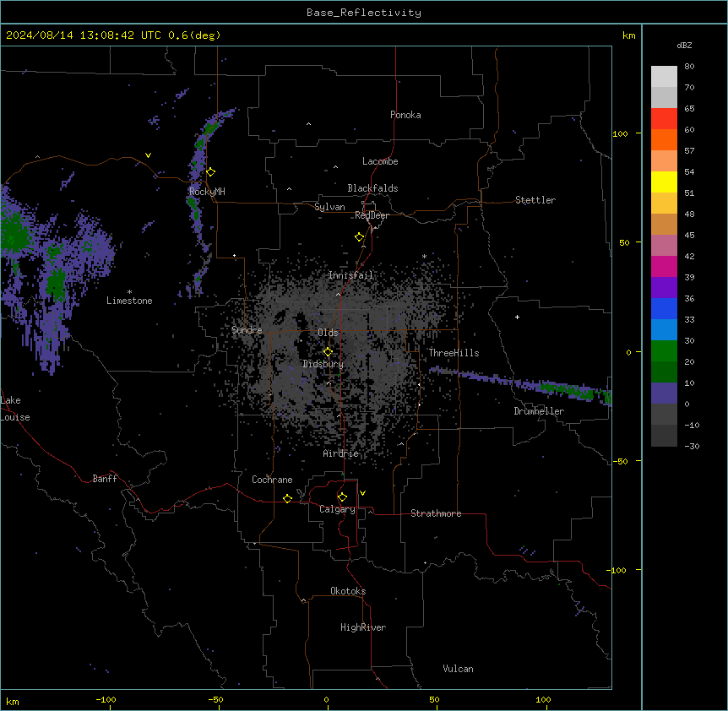Click the km unit label at top right
Viewport: 728px width, 711px height.
coord(628,35)
